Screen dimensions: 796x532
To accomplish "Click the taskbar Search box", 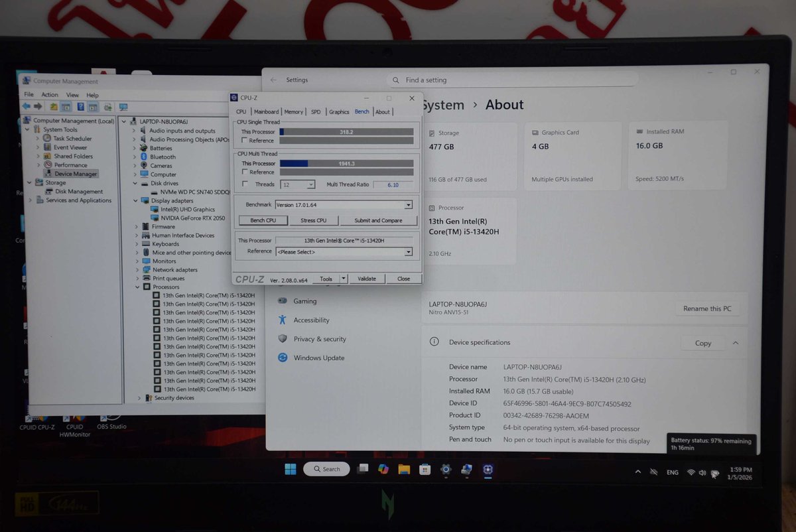I will 326,469.
